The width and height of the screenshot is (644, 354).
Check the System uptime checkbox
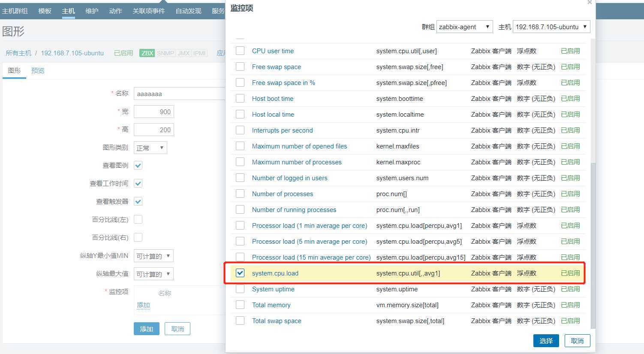(240, 289)
